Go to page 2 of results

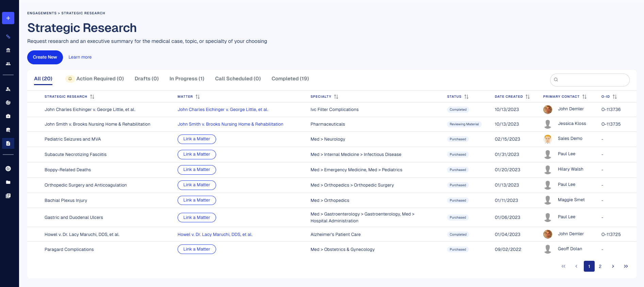(600, 266)
